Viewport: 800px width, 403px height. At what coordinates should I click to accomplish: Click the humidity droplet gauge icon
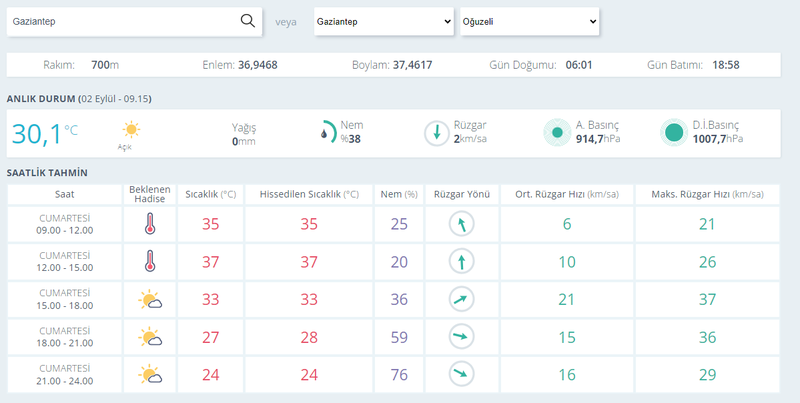tap(327, 132)
